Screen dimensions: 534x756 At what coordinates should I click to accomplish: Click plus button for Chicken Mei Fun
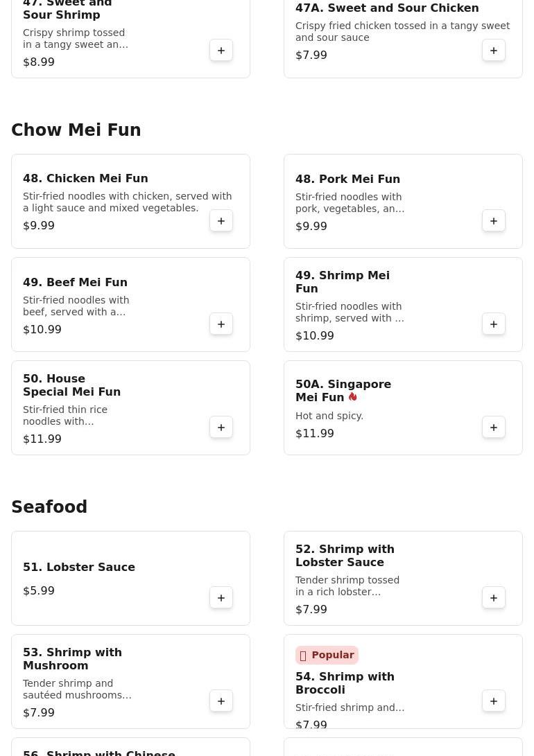pyautogui.click(x=221, y=221)
